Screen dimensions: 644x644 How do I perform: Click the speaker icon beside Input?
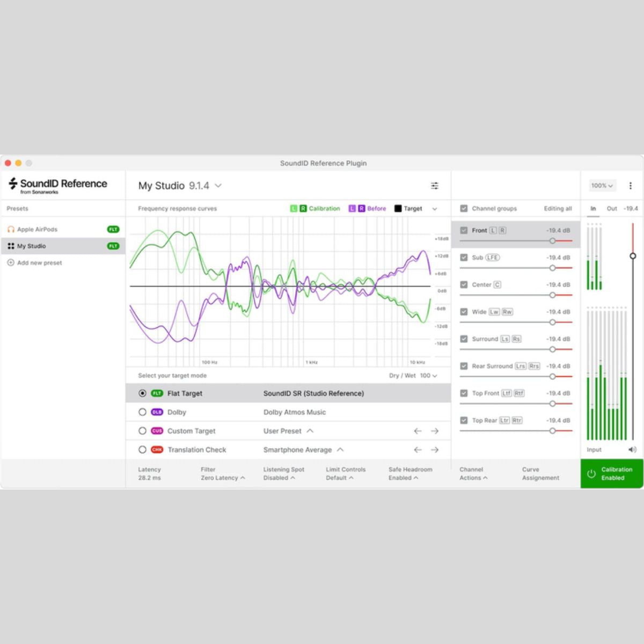[x=632, y=450]
